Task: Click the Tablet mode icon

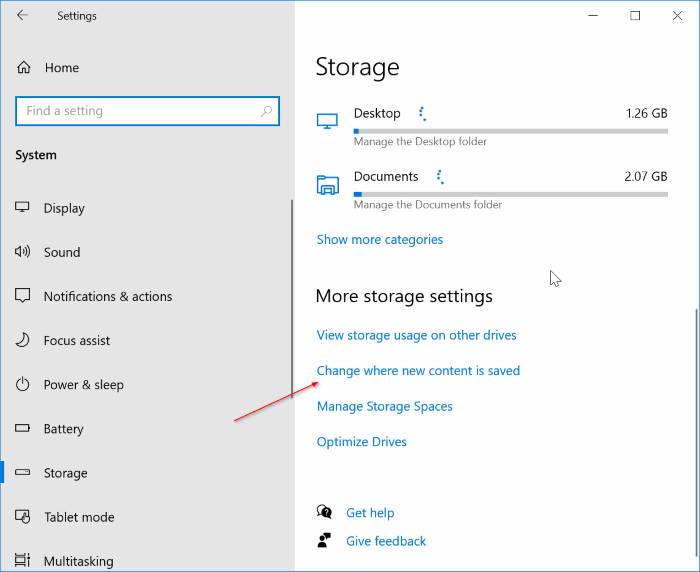Action: (22, 517)
